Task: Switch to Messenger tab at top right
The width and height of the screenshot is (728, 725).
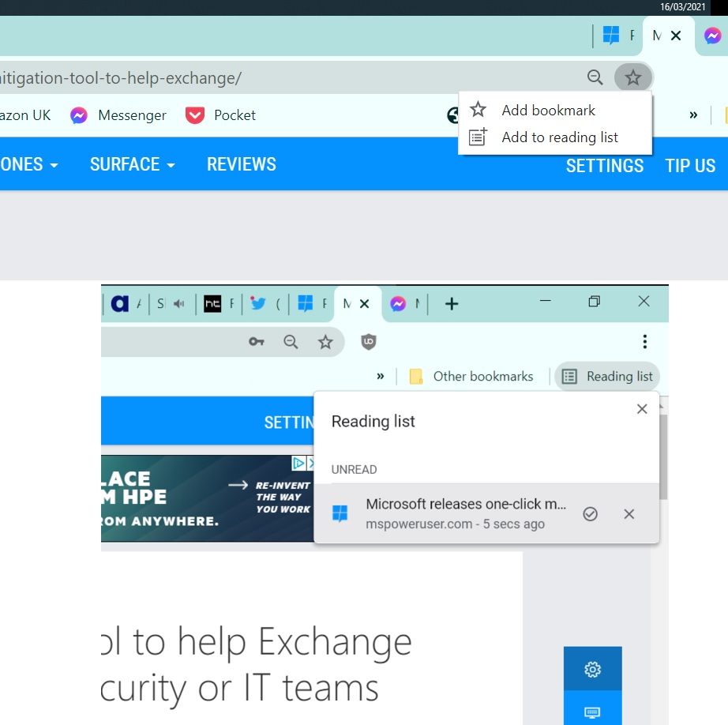Action: [712, 36]
